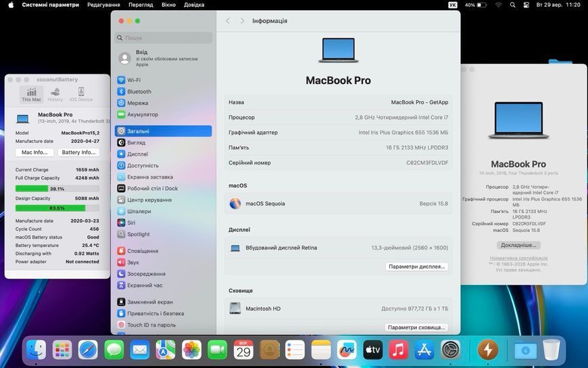Open Contacts app in Dock

click(x=269, y=350)
